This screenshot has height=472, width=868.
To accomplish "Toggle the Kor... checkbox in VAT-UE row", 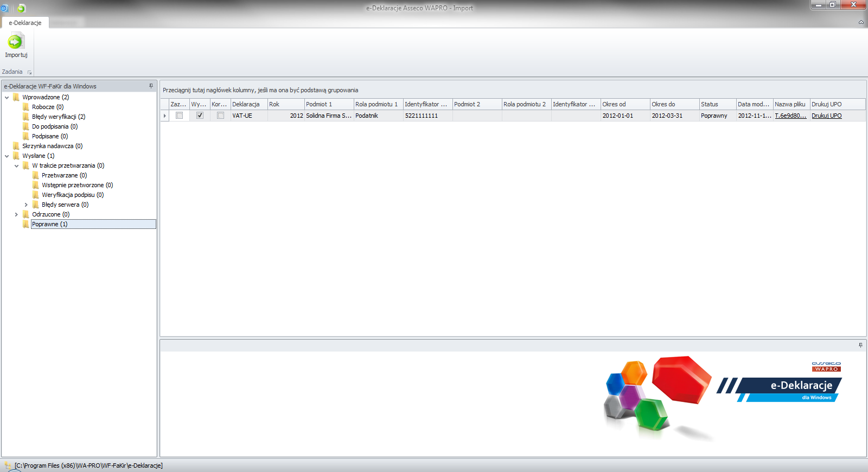I will pos(220,116).
